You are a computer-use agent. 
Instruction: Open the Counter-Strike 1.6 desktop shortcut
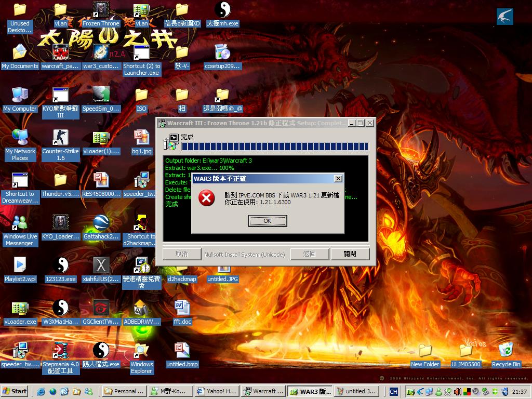click(60, 138)
